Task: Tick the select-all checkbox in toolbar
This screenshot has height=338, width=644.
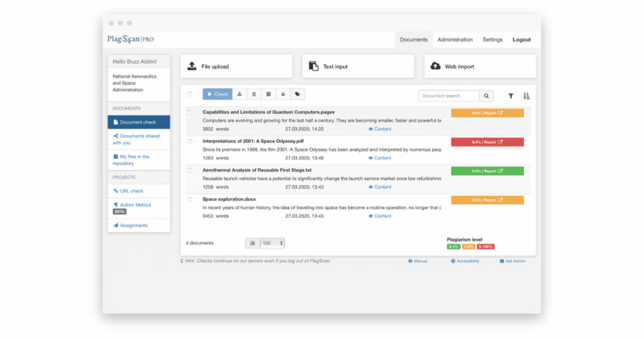Action: click(190, 94)
